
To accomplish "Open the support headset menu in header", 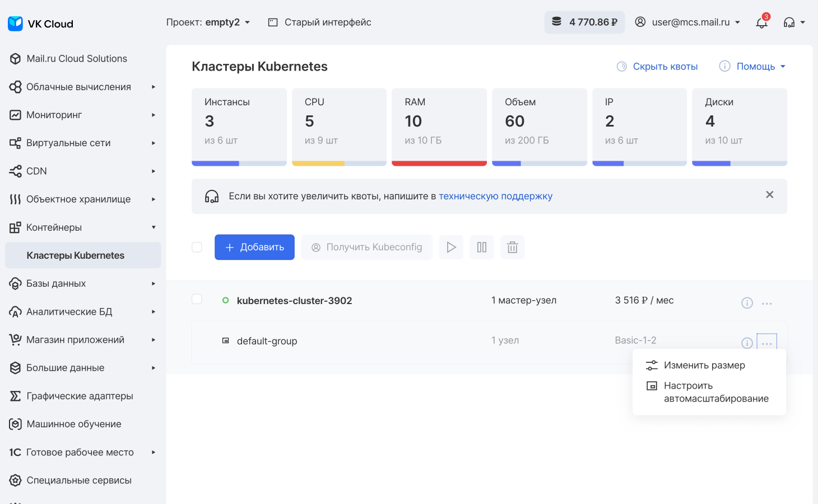I will [794, 22].
